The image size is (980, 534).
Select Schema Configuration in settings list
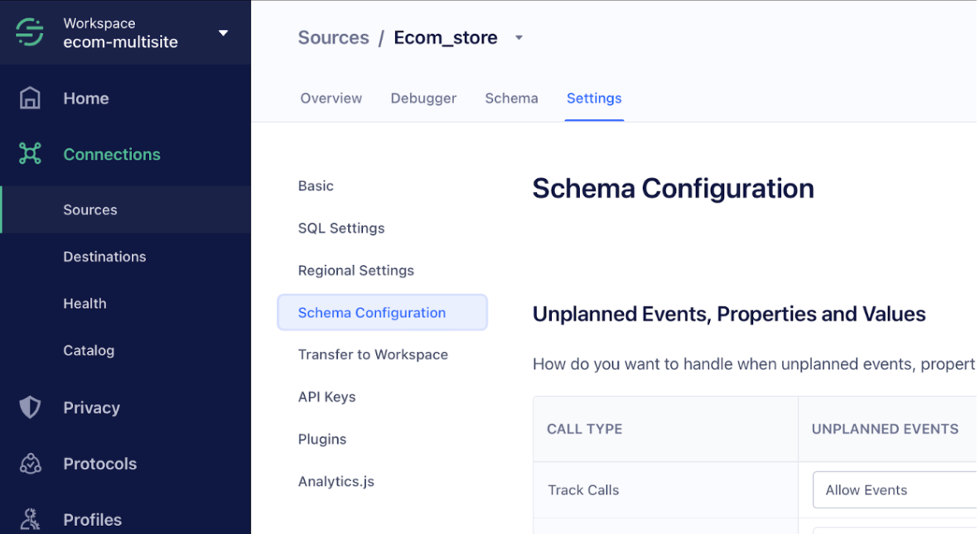click(382, 312)
